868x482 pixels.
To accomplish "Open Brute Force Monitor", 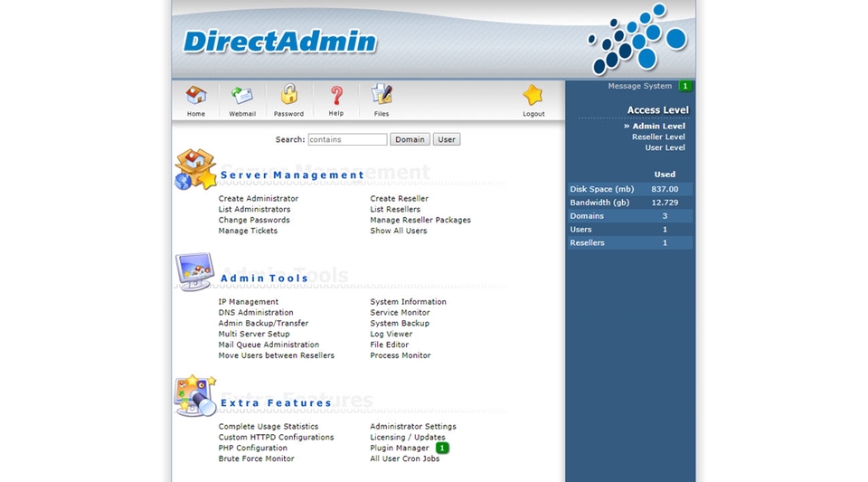I will coord(256,458).
